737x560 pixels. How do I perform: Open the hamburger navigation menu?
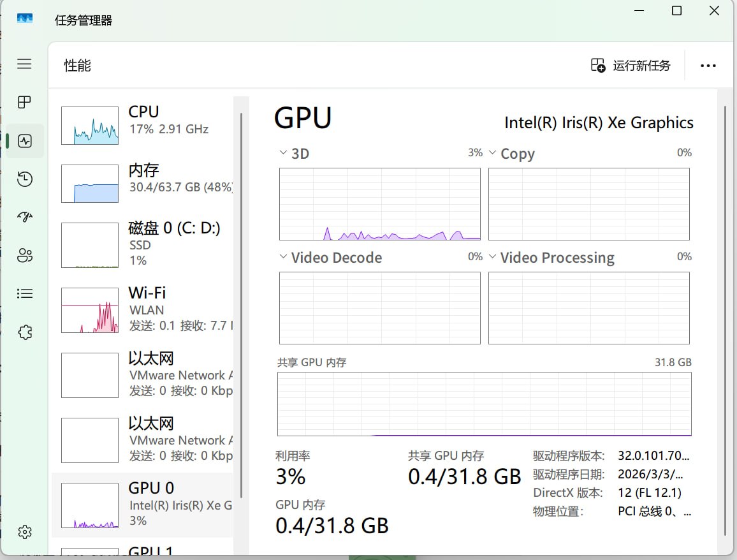point(24,64)
